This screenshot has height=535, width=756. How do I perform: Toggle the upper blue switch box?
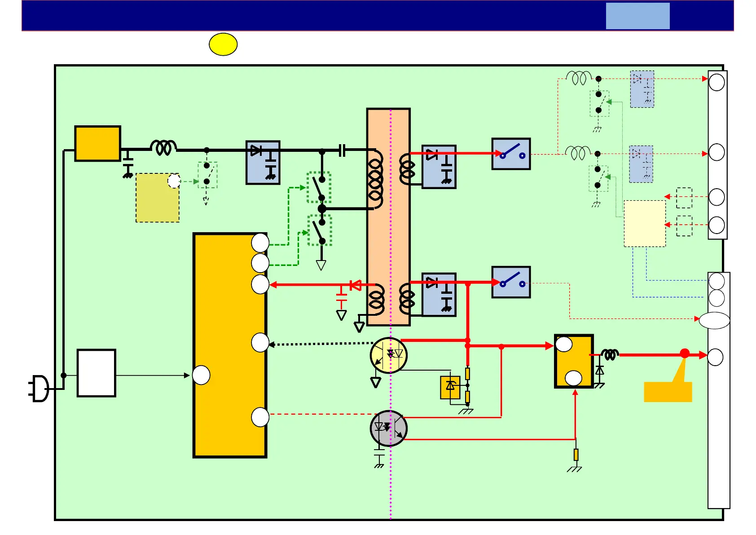click(511, 154)
